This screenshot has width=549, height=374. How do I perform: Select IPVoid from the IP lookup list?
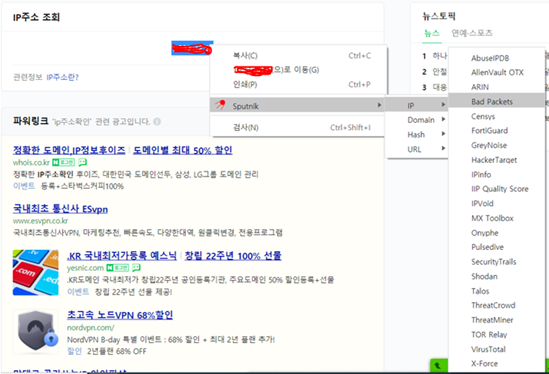496,203
